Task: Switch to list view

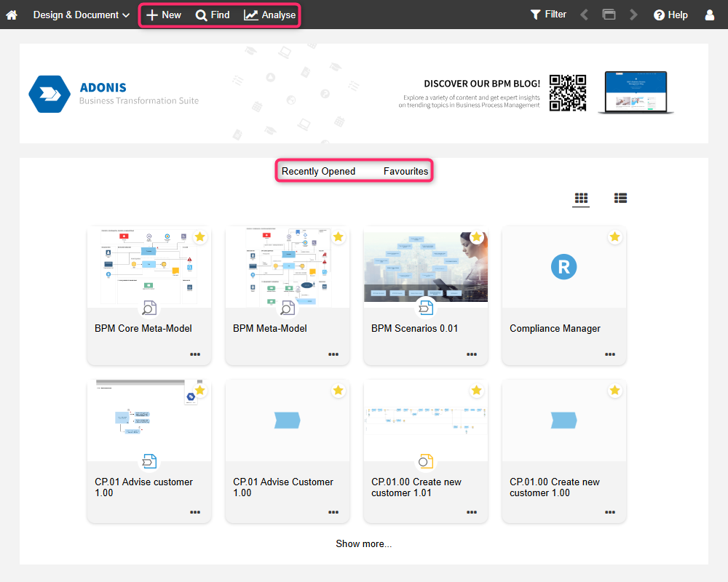Action: 620,198
